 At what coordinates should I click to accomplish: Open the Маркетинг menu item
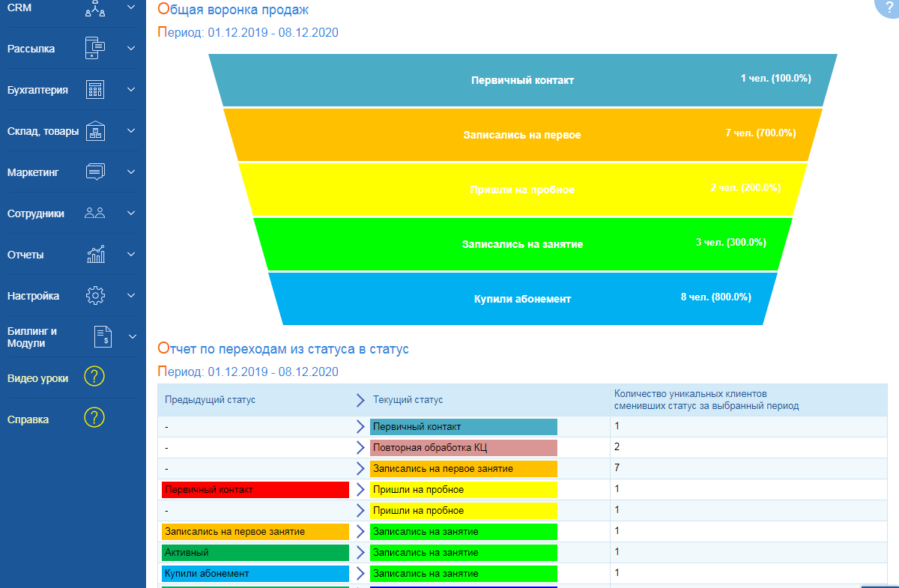(x=33, y=172)
